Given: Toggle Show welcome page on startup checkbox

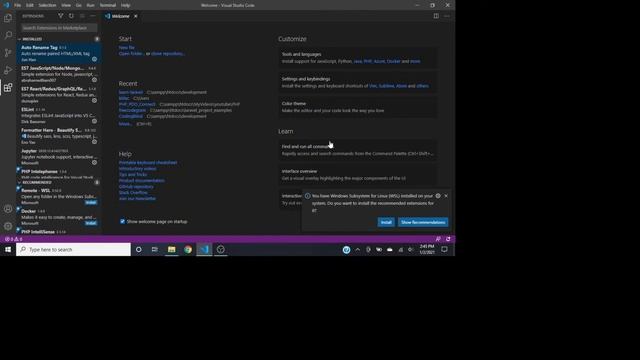Looking at the screenshot, I should point(122,221).
